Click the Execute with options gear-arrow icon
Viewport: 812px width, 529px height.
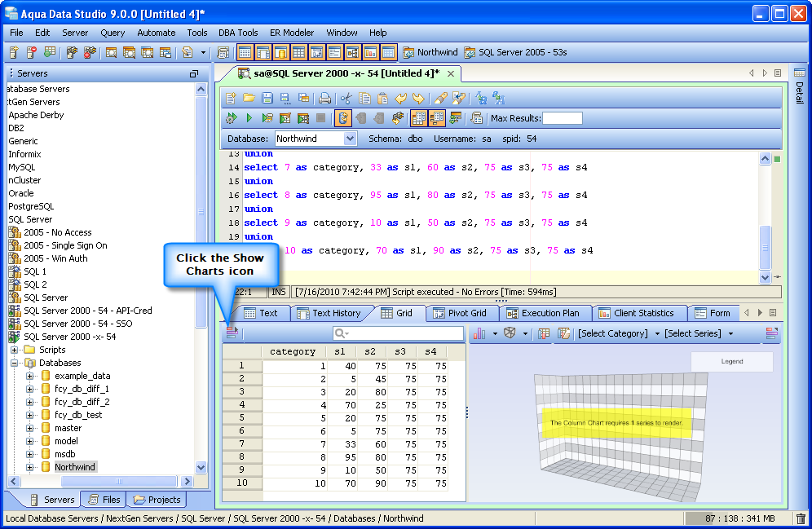pos(231,118)
